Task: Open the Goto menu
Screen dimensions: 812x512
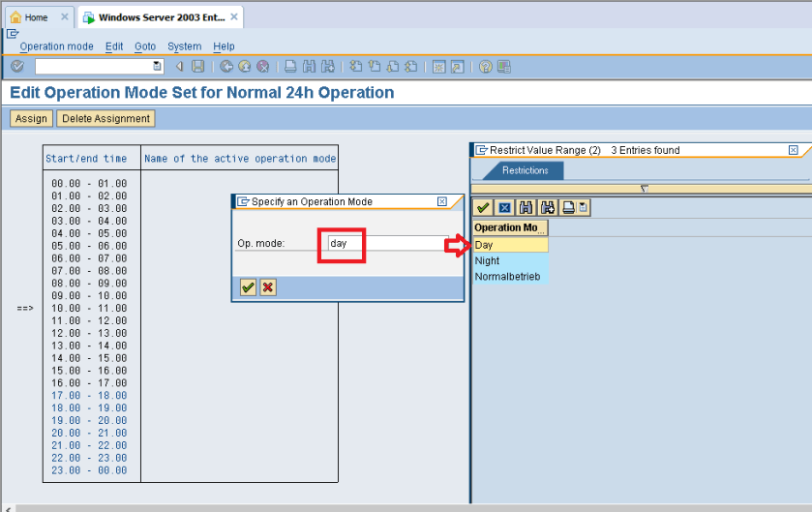Action: point(145,46)
